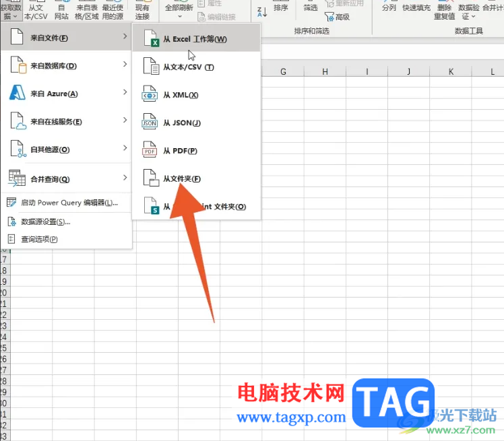The width and height of the screenshot is (504, 441).
Task: Open the 获取数据 dropdown button
Action: 11,10
